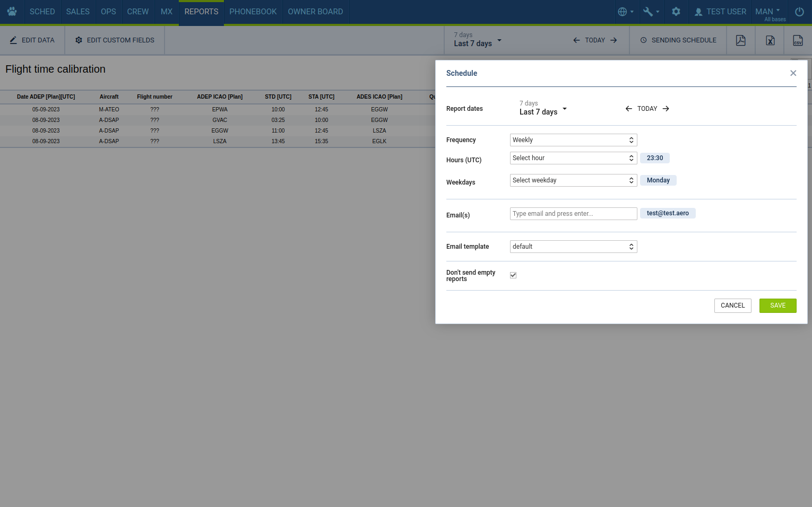Export report as PDF

740,40
